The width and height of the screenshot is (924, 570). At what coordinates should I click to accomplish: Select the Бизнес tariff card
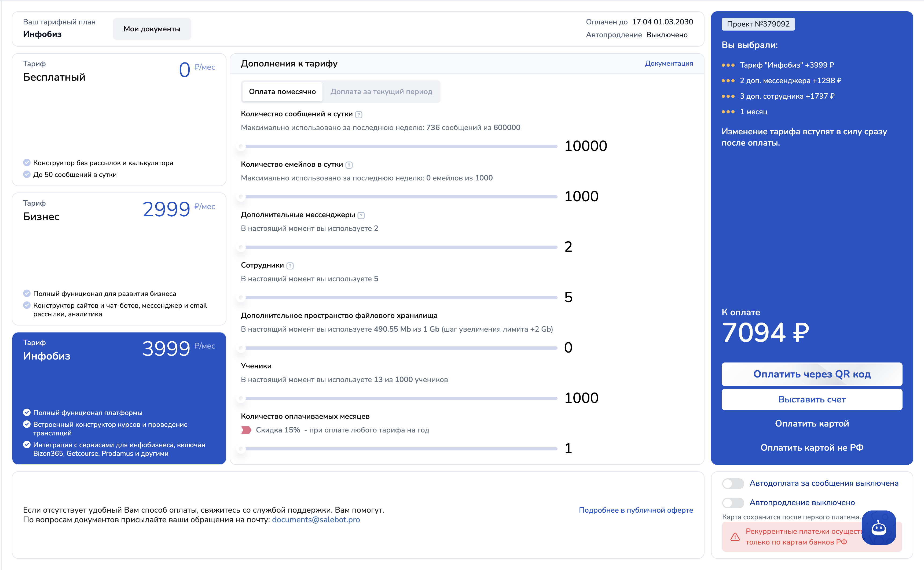click(119, 259)
